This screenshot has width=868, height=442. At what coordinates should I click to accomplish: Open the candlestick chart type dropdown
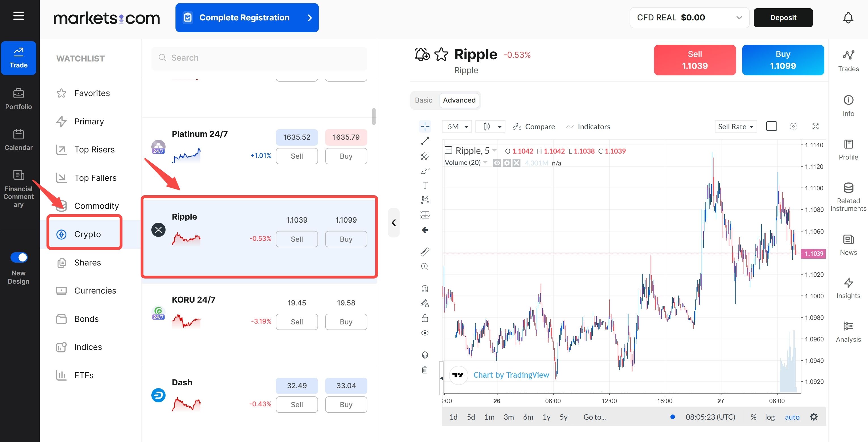pos(490,127)
